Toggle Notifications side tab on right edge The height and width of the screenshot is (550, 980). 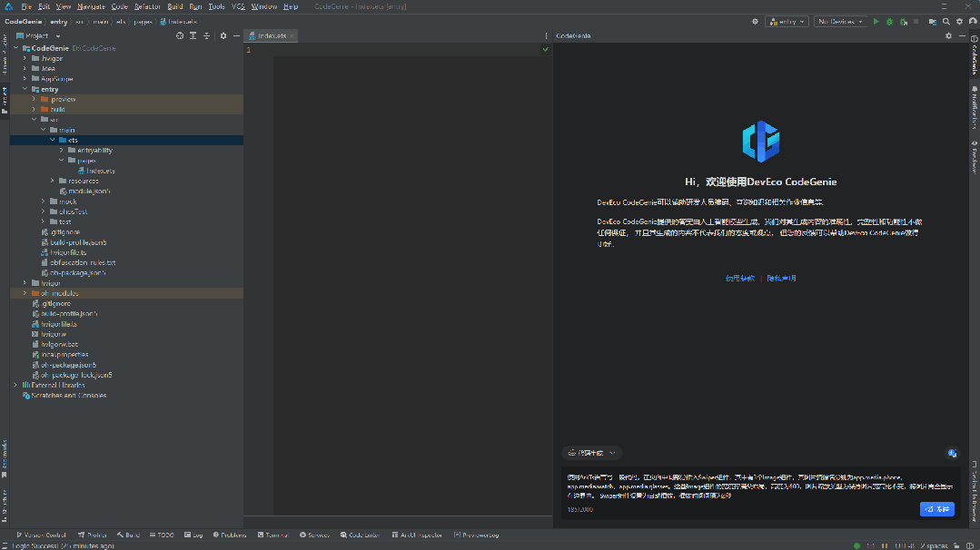[x=975, y=107]
